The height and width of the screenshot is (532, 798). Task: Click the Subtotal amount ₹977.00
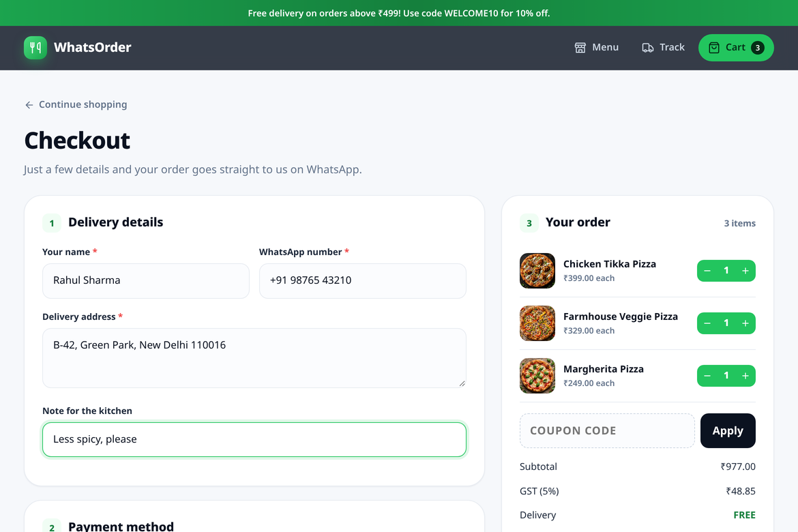pyautogui.click(x=737, y=467)
